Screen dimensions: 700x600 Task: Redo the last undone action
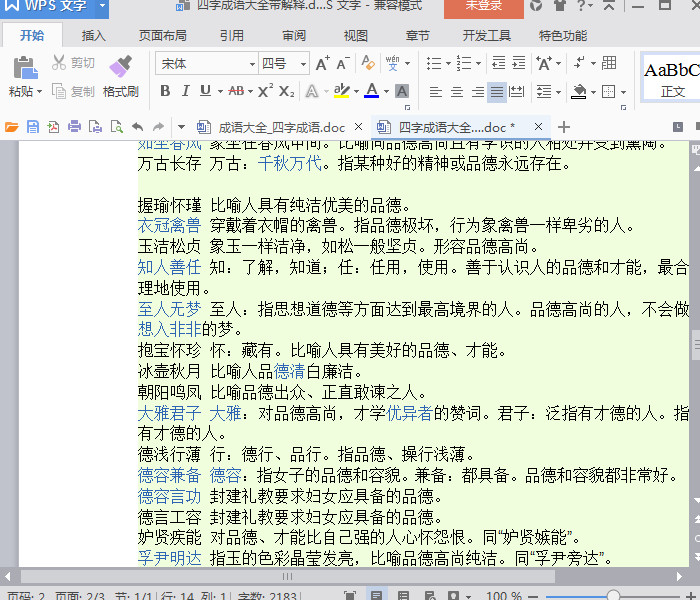[x=158, y=127]
